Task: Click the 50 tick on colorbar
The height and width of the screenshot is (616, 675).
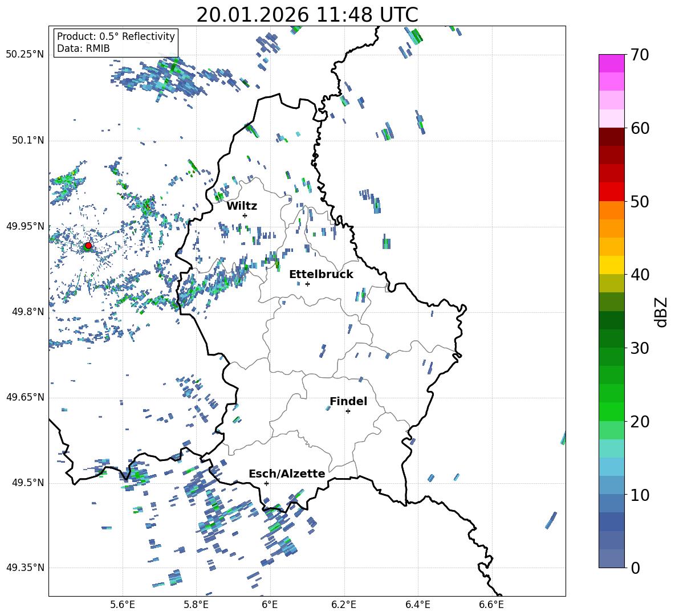Action: coord(640,201)
